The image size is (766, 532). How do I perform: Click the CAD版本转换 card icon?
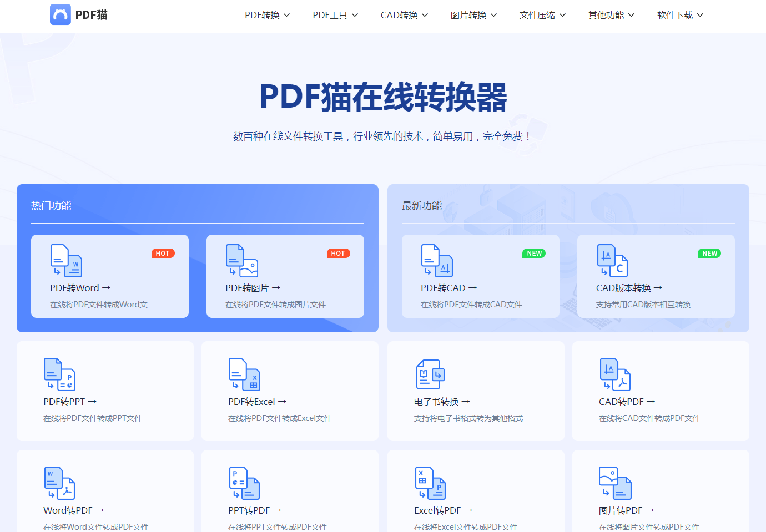pyautogui.click(x=612, y=260)
